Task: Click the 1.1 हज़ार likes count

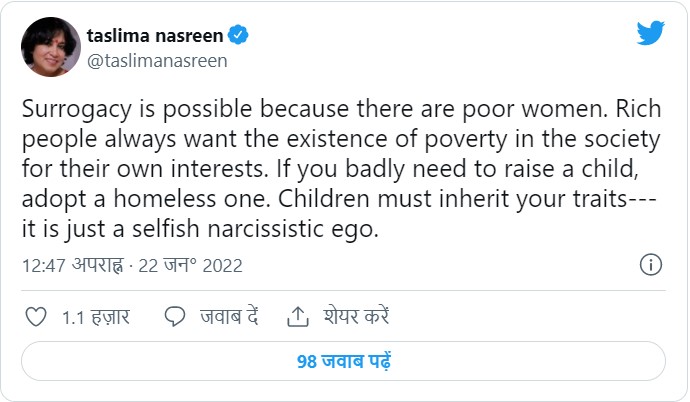Action: coord(96,317)
